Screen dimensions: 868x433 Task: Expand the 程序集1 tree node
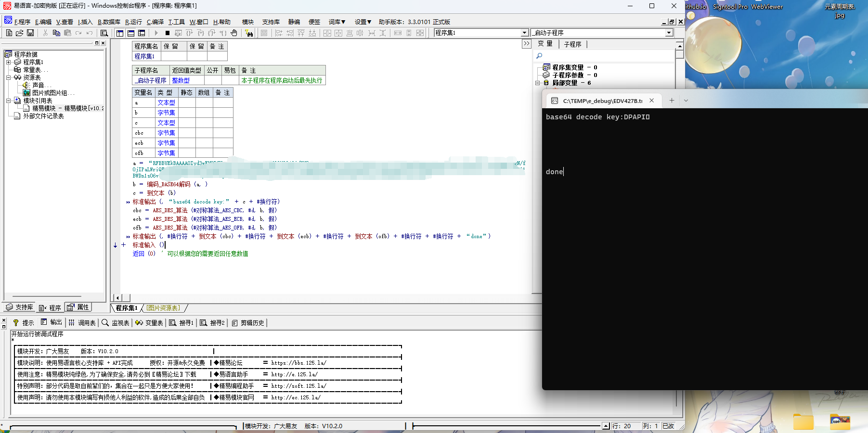pyautogui.click(x=8, y=62)
